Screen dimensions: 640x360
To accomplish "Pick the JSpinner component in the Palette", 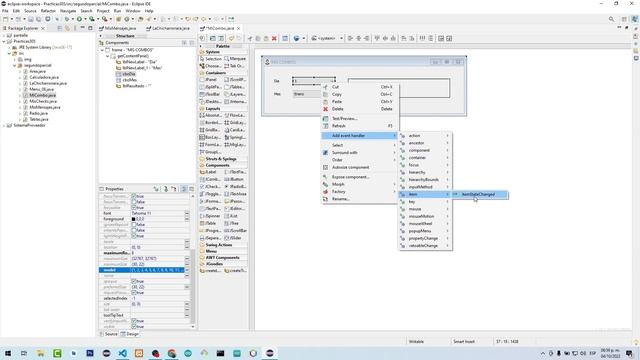I will pos(211,216).
